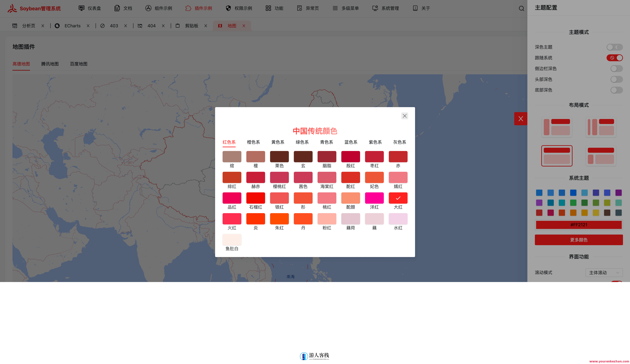The image size is (630, 364).
Task: Click the 404 tab's icon
Action: point(140,26)
